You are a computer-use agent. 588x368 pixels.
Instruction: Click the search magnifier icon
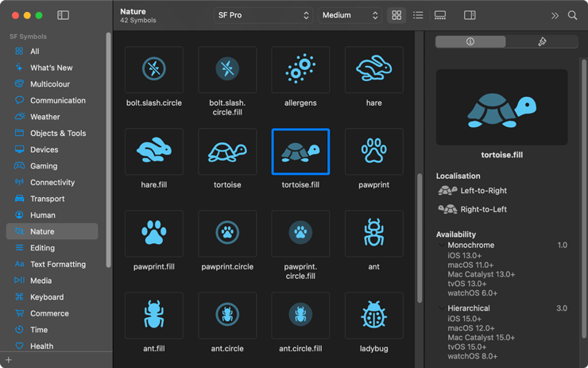pos(572,15)
